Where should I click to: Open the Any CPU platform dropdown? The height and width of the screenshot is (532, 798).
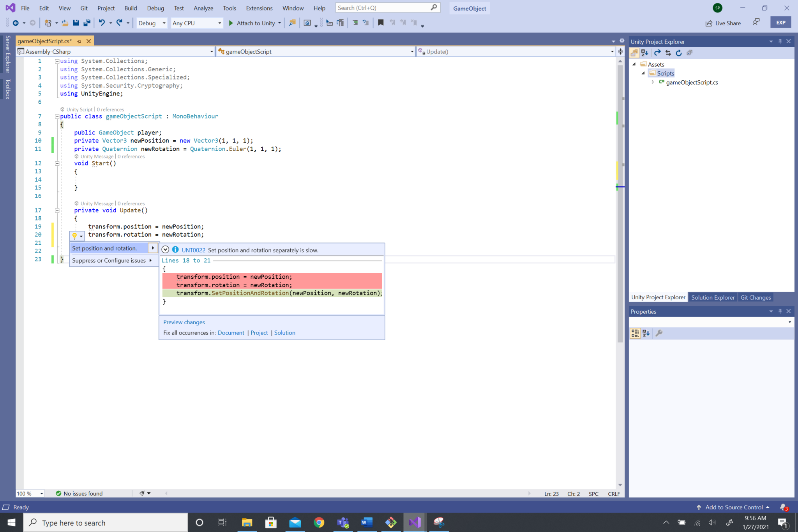pos(219,23)
